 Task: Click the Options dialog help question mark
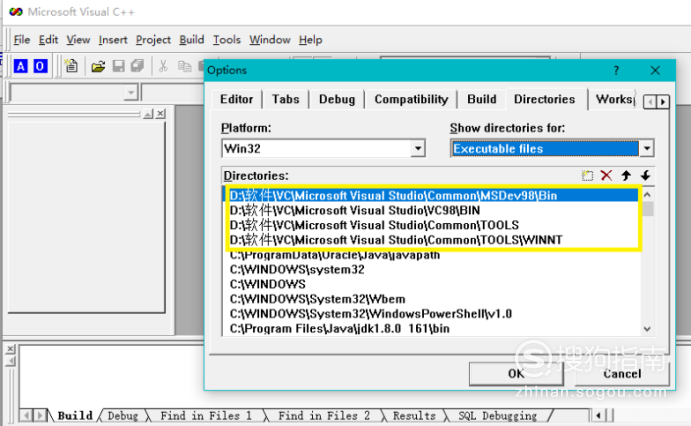[x=616, y=70]
